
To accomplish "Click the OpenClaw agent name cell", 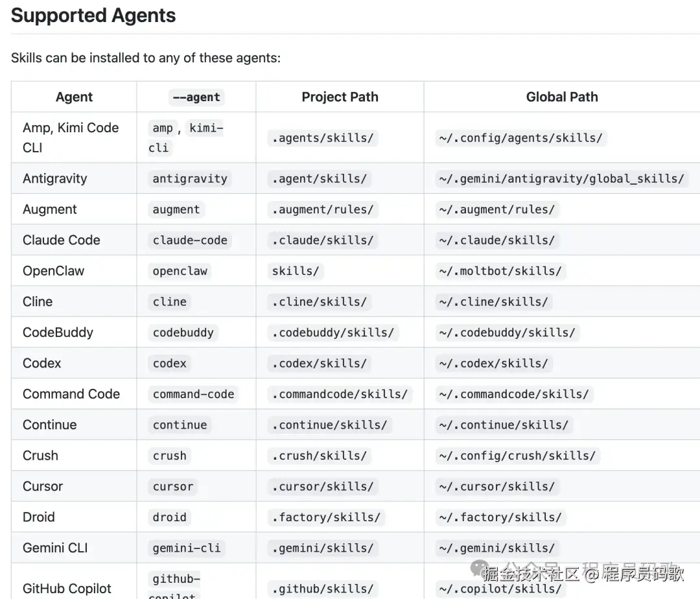I will (x=53, y=271).
